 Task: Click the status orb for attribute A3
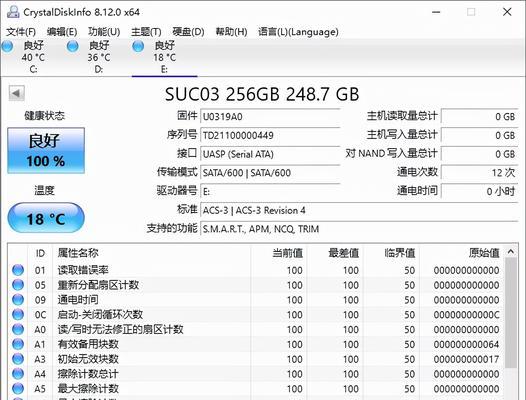click(x=18, y=359)
